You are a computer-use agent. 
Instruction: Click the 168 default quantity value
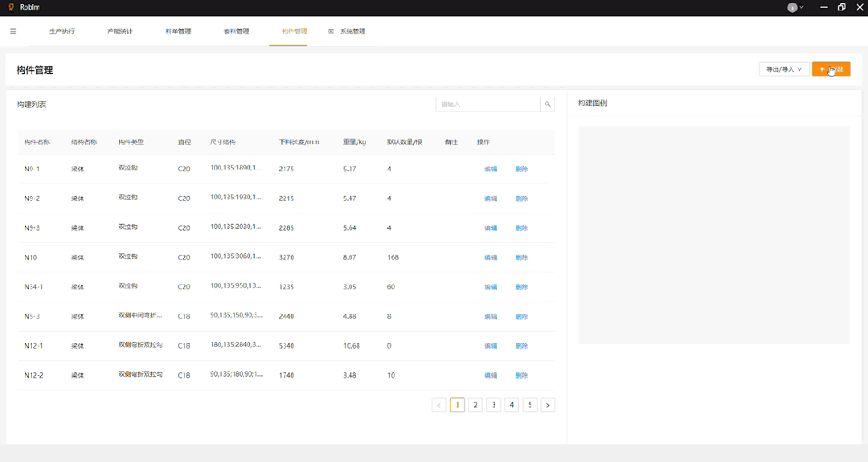[x=392, y=257]
